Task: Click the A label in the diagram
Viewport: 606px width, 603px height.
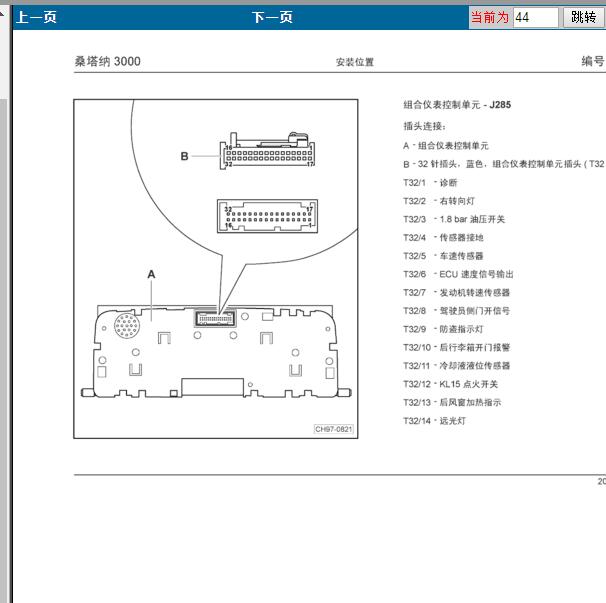Action: 151,274
